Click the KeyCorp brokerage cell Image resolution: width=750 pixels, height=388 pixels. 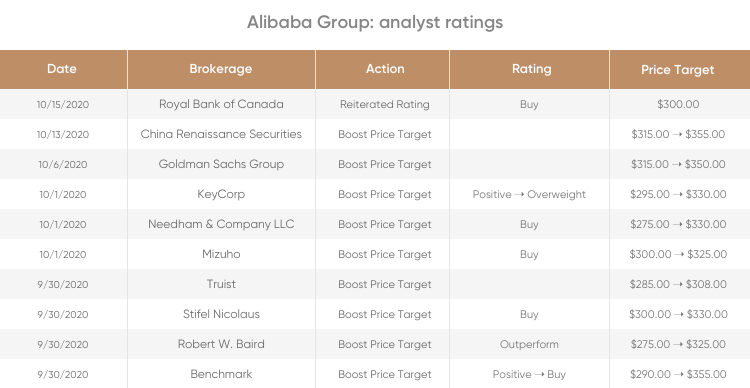point(221,194)
